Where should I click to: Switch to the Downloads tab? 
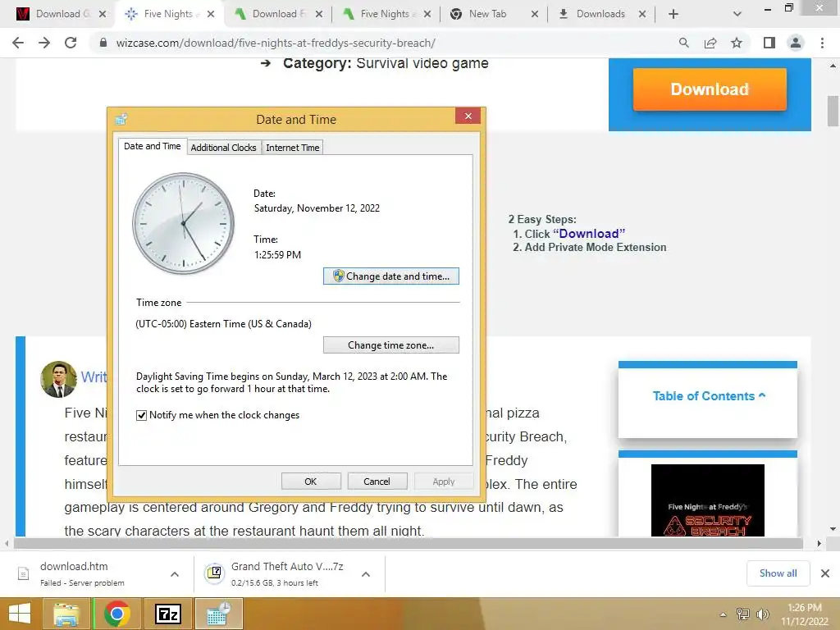click(600, 14)
